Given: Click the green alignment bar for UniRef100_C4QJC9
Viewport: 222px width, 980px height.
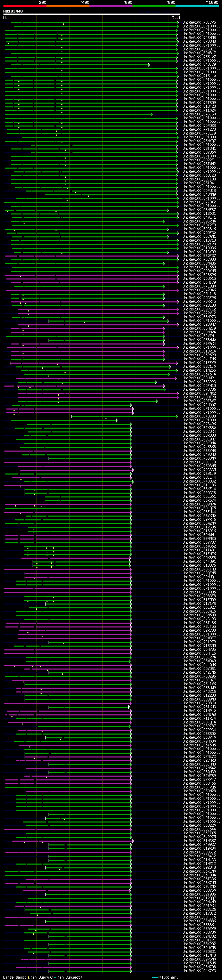Looking at the screenshot, I should pos(80,65).
